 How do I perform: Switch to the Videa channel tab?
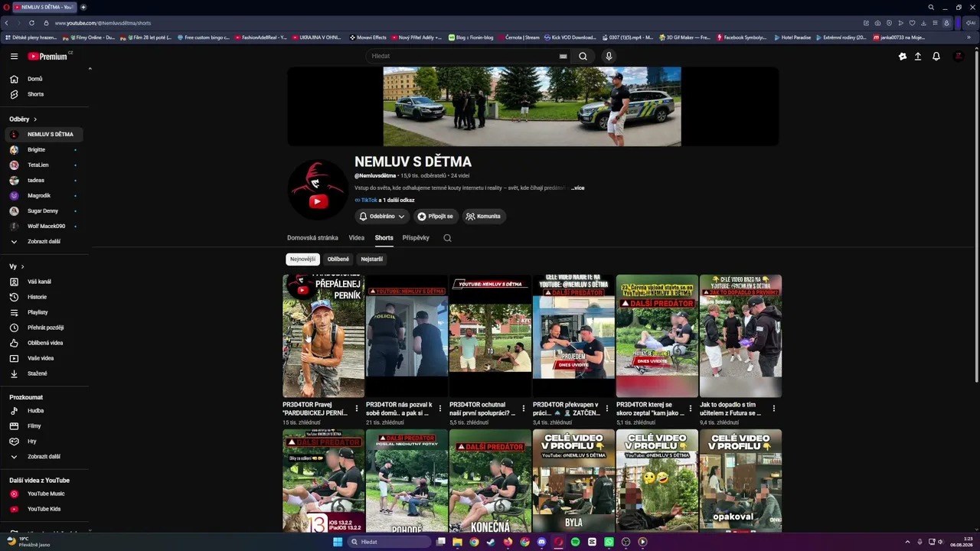tap(357, 238)
